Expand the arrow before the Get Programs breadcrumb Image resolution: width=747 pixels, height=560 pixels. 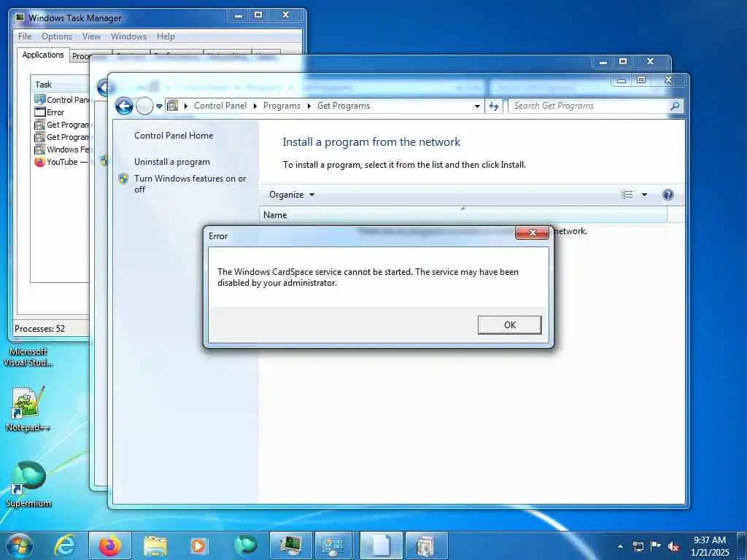[309, 106]
